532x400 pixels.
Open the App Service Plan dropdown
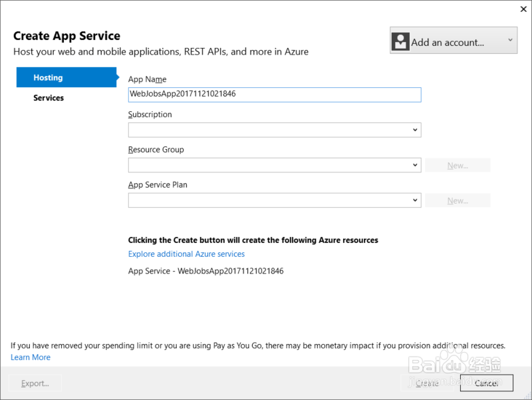274,200
